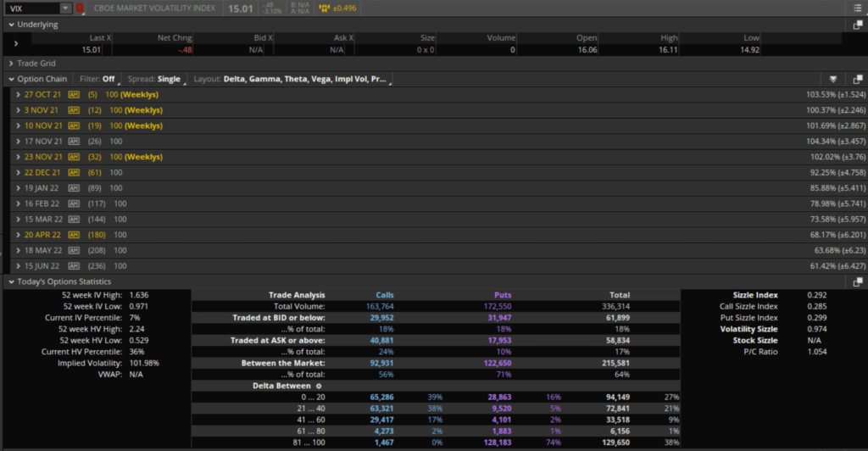The width and height of the screenshot is (868, 451).
Task: Click the Implied Volatility value 101.98%
Action: (x=144, y=364)
